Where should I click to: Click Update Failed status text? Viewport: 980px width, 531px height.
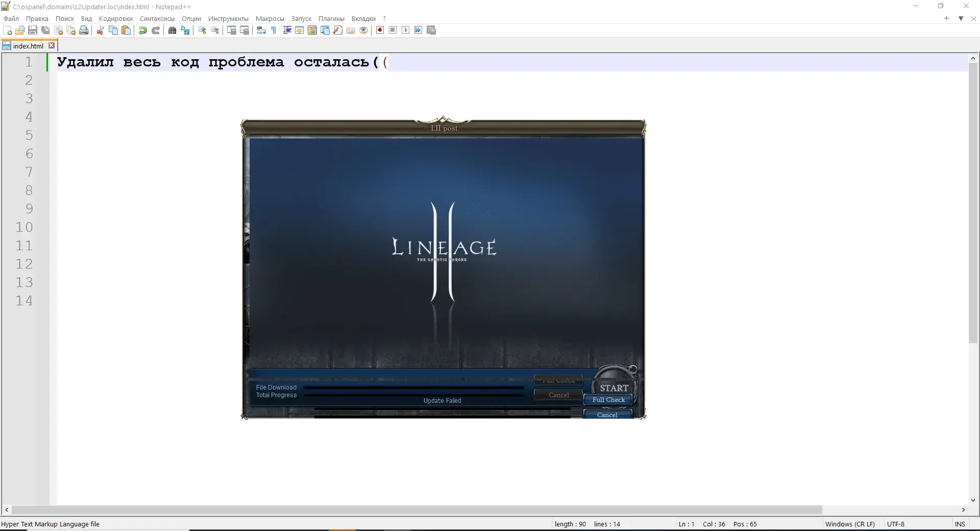(x=442, y=401)
